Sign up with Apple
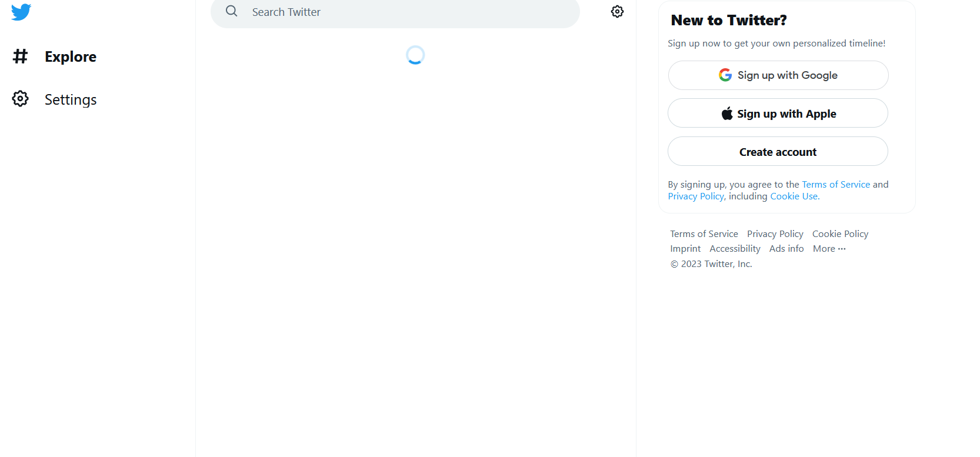Viewport: 980px width, 457px height. [x=778, y=114]
